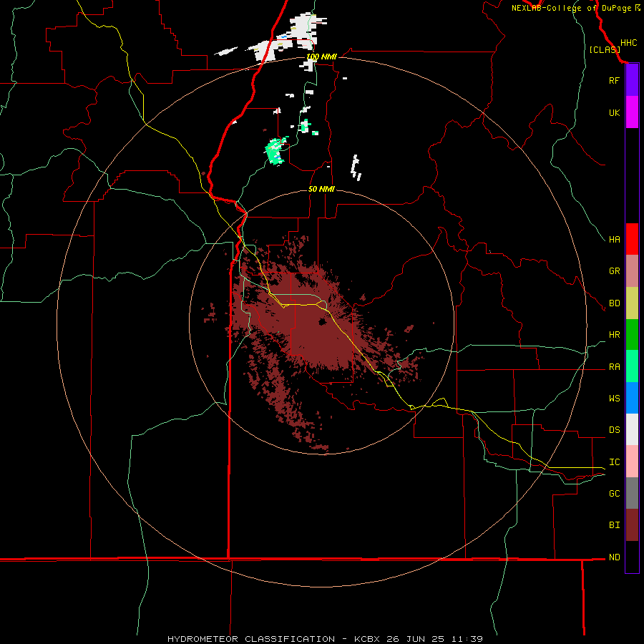Click the 100 NMI range ring label
The image size is (644, 644).
[x=321, y=57]
